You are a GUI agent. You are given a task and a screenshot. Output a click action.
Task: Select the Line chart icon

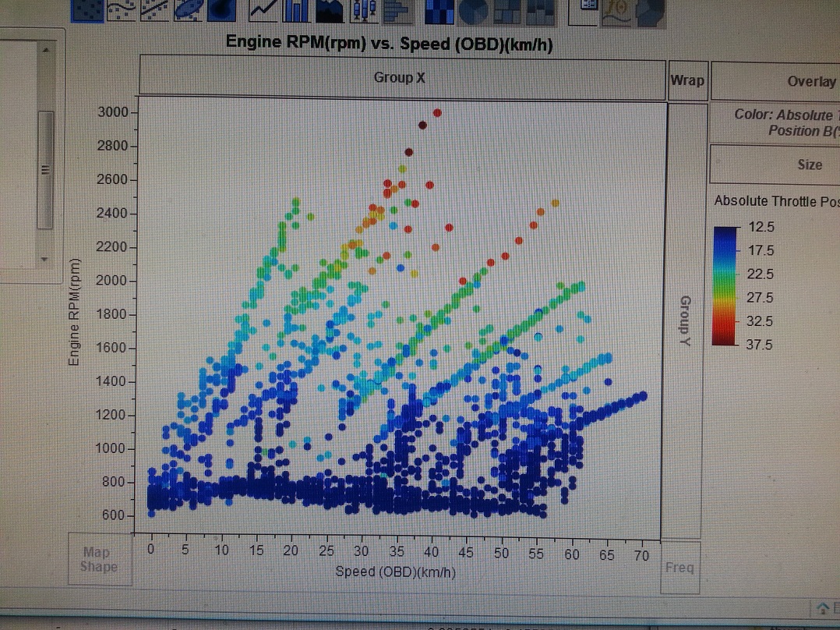point(264,9)
